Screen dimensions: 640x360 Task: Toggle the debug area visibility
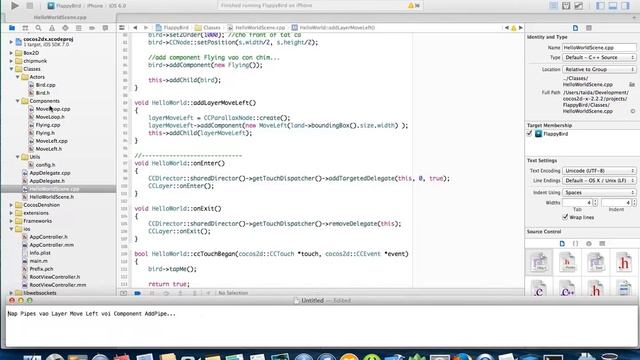point(613,6)
